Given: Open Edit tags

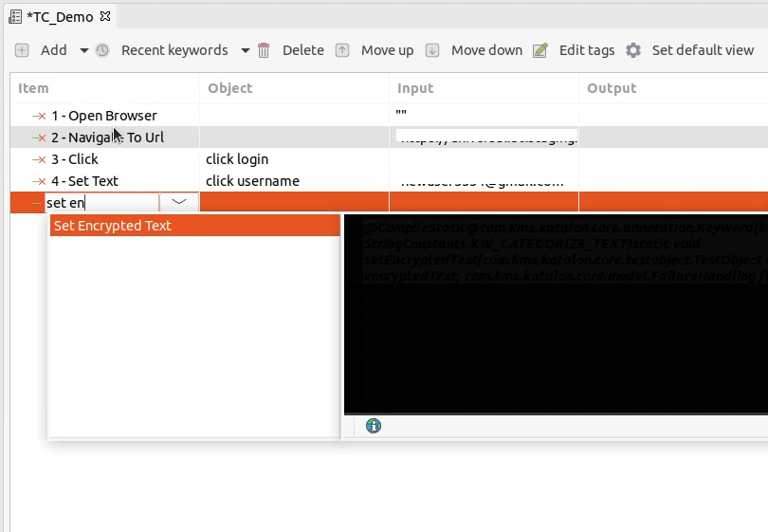Looking at the screenshot, I should tap(587, 50).
